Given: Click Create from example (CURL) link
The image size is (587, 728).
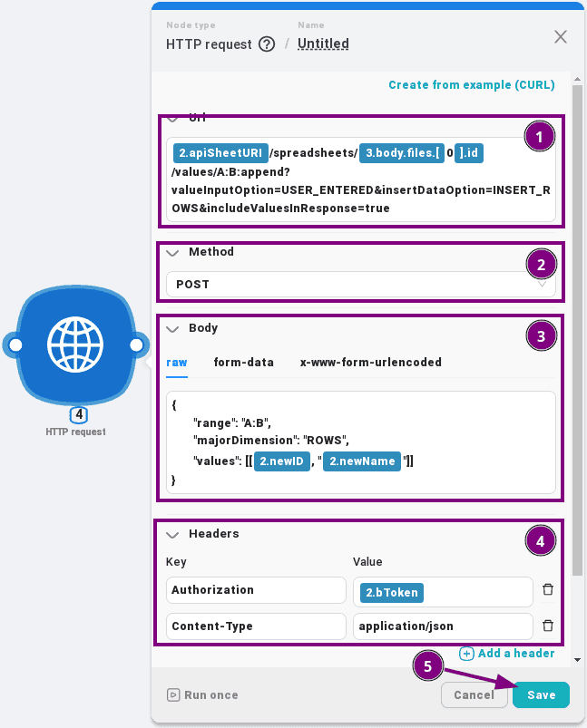Looking at the screenshot, I should [471, 85].
